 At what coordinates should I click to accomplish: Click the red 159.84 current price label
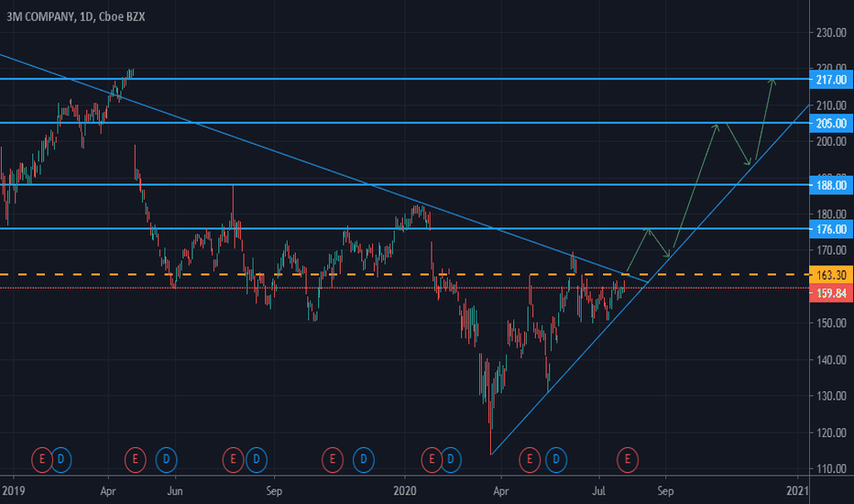(x=831, y=293)
